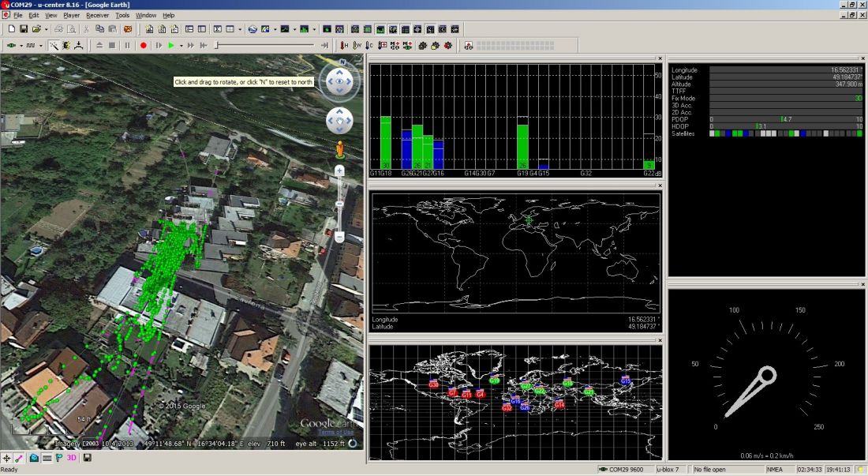This screenshot has width=868, height=476.
Task: Click the yellow gear configuration icon
Action: (435, 45)
